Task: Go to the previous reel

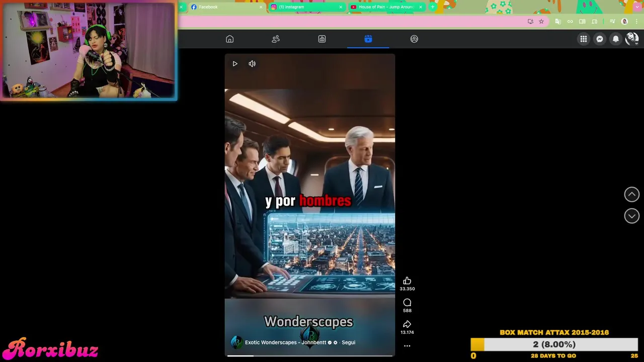Action: click(632, 195)
